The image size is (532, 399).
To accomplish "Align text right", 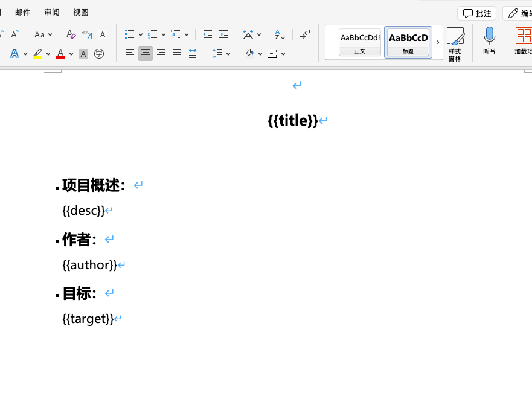I will 161,54.
